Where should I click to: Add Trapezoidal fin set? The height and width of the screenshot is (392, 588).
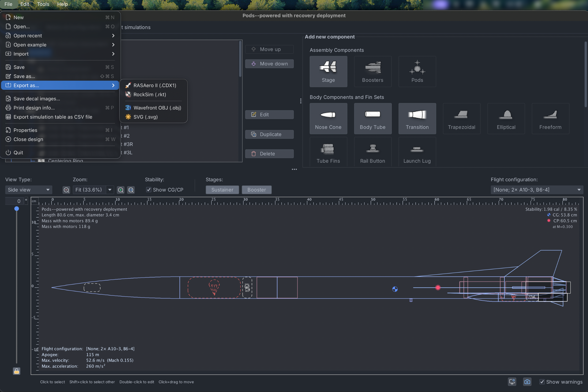(461, 118)
